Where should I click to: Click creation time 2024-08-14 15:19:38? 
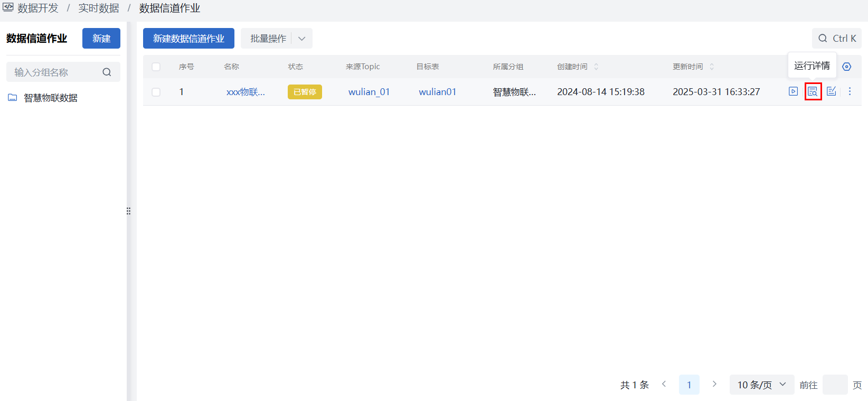[x=601, y=92]
